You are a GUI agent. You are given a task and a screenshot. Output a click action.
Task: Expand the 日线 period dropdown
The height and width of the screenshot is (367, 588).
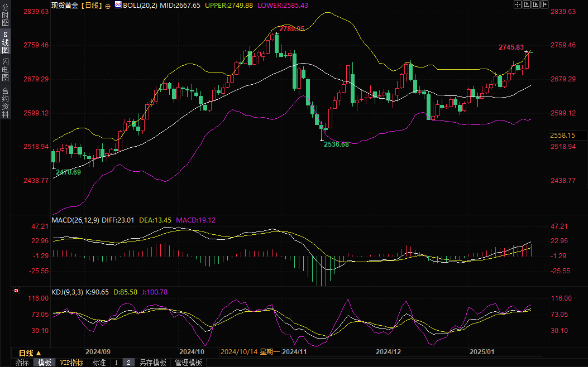pyautogui.click(x=30, y=353)
